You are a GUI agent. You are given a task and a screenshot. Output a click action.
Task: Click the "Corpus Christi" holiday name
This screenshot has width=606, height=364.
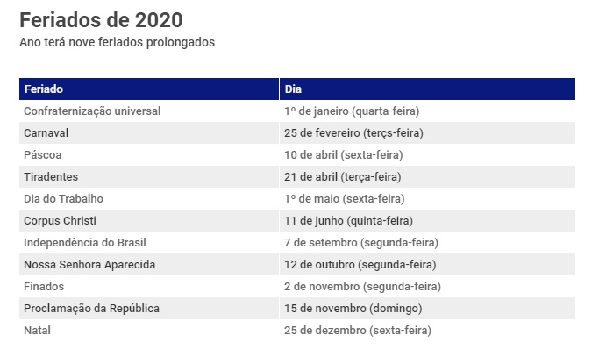pyautogui.click(x=61, y=221)
